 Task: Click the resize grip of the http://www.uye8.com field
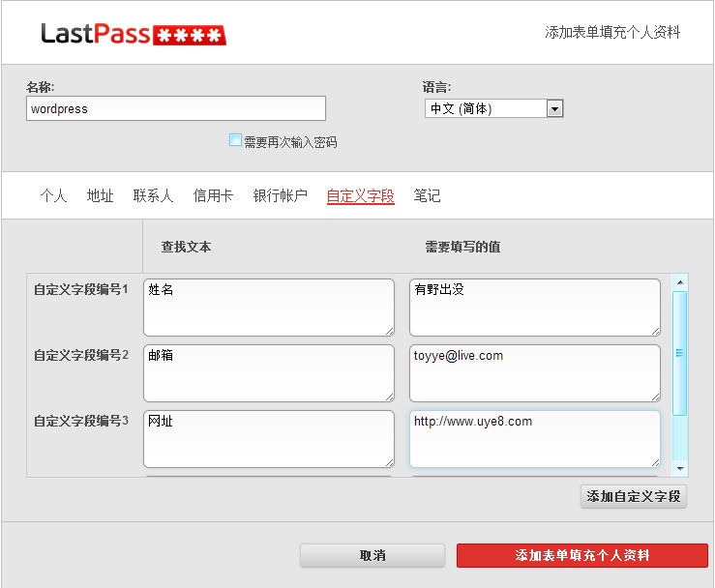pyautogui.click(x=655, y=462)
